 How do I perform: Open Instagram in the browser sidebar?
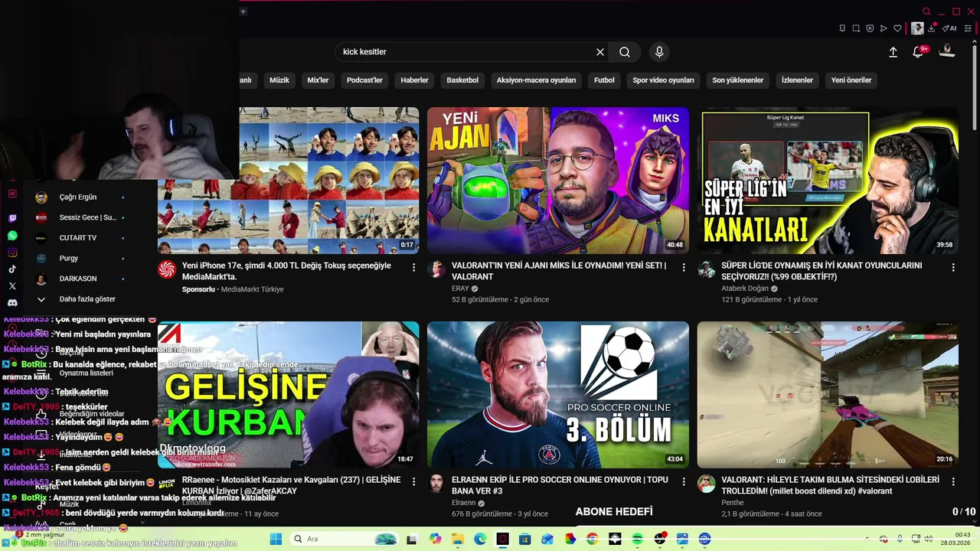click(12, 253)
